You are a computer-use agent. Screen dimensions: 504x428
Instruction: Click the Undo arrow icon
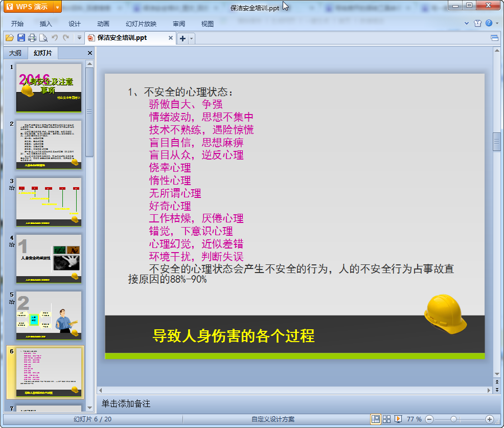[x=55, y=38]
